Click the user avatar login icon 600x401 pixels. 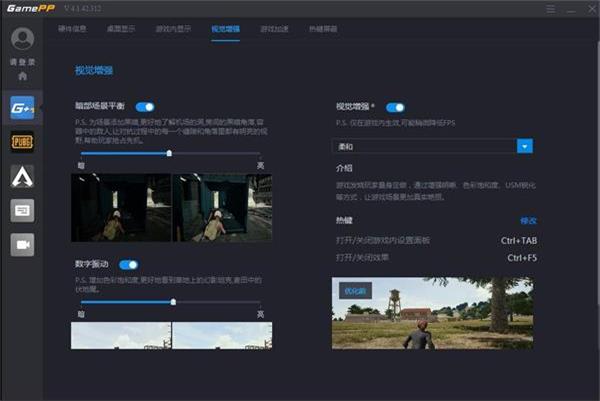point(23,39)
